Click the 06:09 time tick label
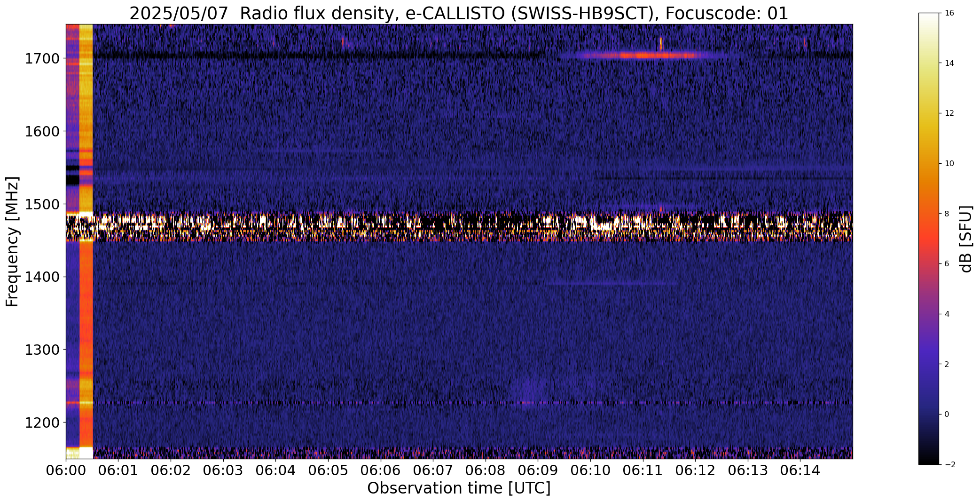Screen dimensions: 980x502 point(538,470)
